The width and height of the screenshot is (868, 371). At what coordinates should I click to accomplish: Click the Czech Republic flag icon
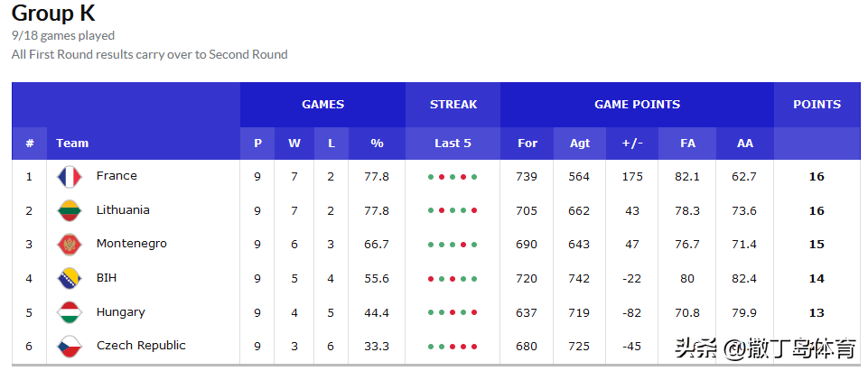pyautogui.click(x=70, y=346)
